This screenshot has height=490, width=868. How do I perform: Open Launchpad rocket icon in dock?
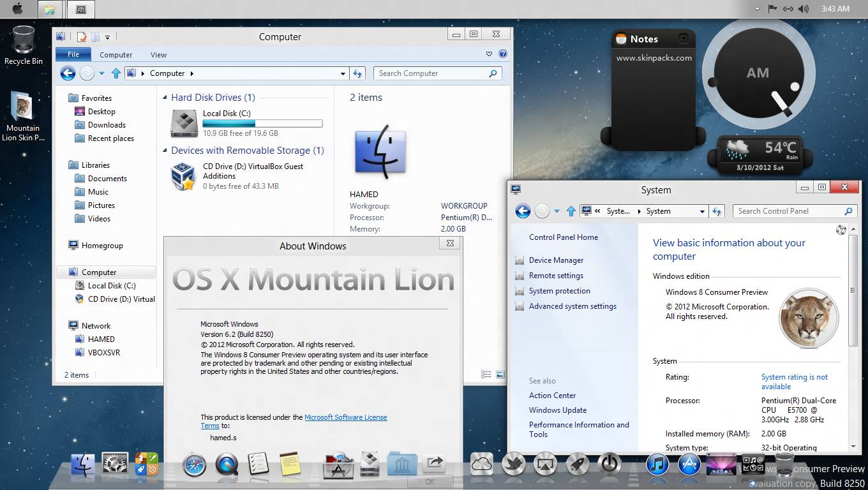578,465
